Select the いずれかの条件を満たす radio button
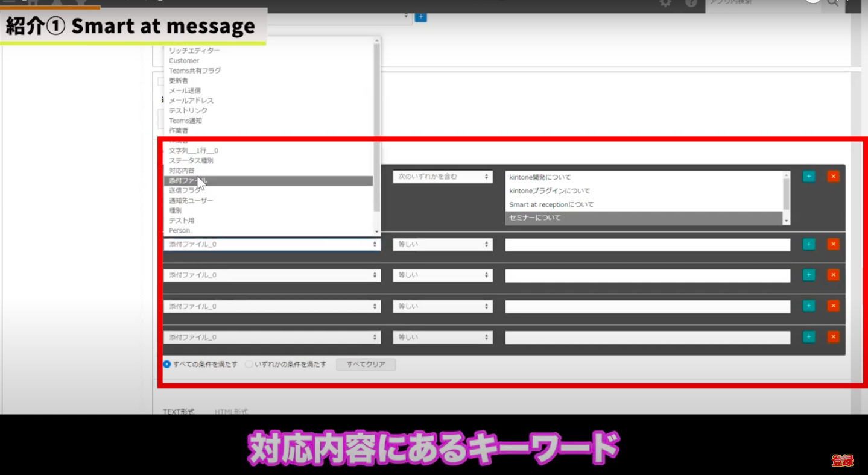This screenshot has width=868, height=475. coord(248,363)
